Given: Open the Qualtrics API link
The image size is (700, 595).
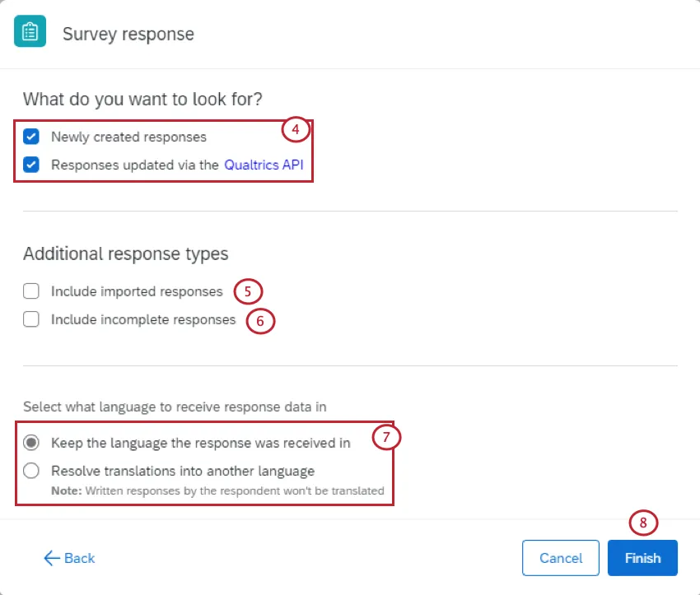Looking at the screenshot, I should tap(264, 165).
